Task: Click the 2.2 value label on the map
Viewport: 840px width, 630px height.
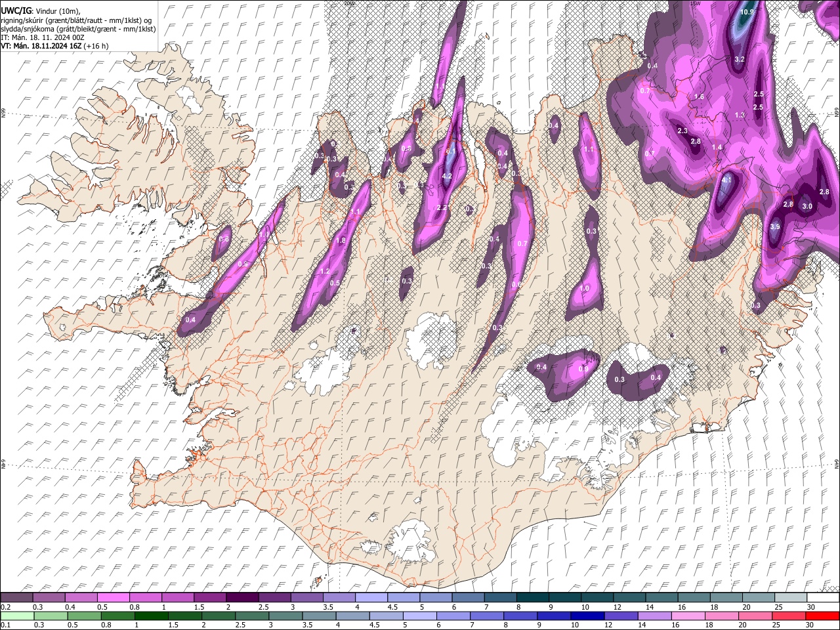Action: click(x=442, y=208)
